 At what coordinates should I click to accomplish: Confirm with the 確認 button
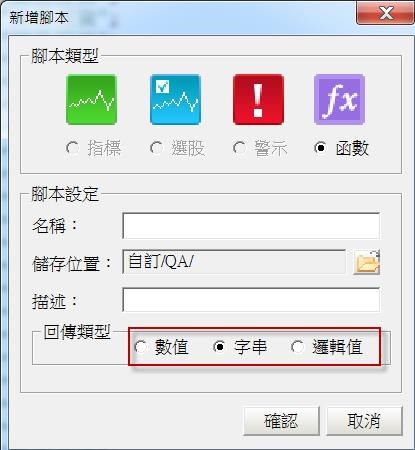(281, 421)
